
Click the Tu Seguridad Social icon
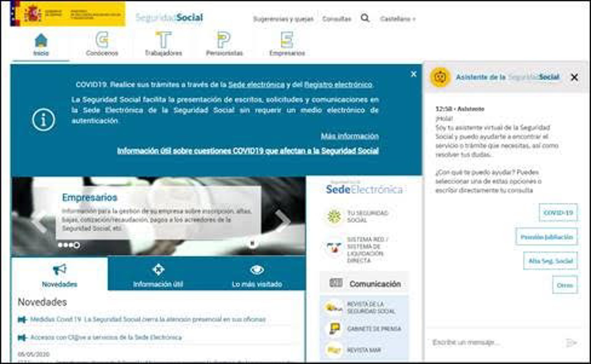pos(334,216)
